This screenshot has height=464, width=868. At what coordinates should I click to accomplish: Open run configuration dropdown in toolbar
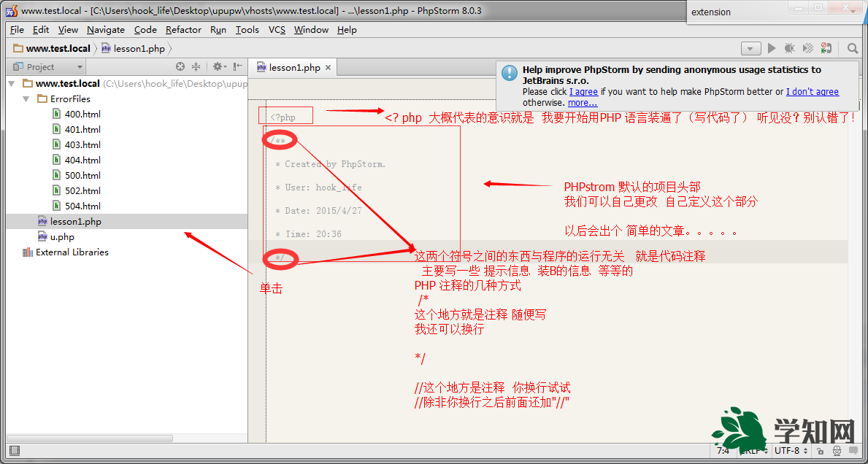click(x=750, y=49)
